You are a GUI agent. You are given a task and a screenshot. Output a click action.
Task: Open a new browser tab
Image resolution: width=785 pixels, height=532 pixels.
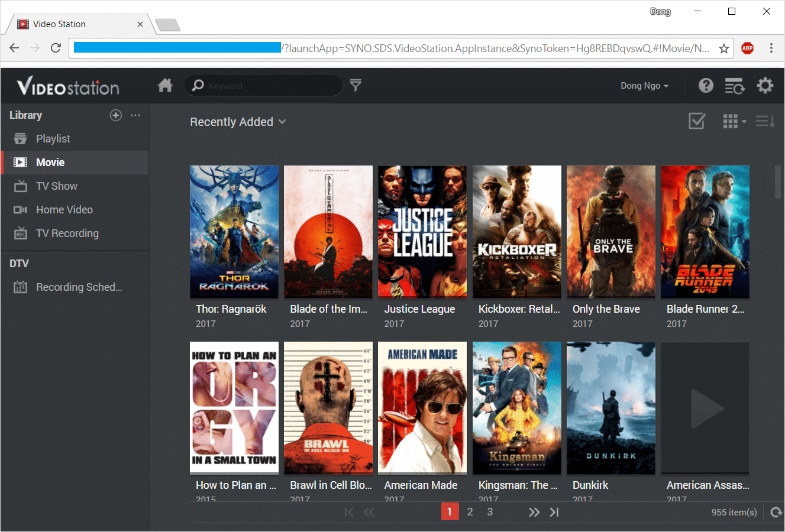[x=167, y=25]
